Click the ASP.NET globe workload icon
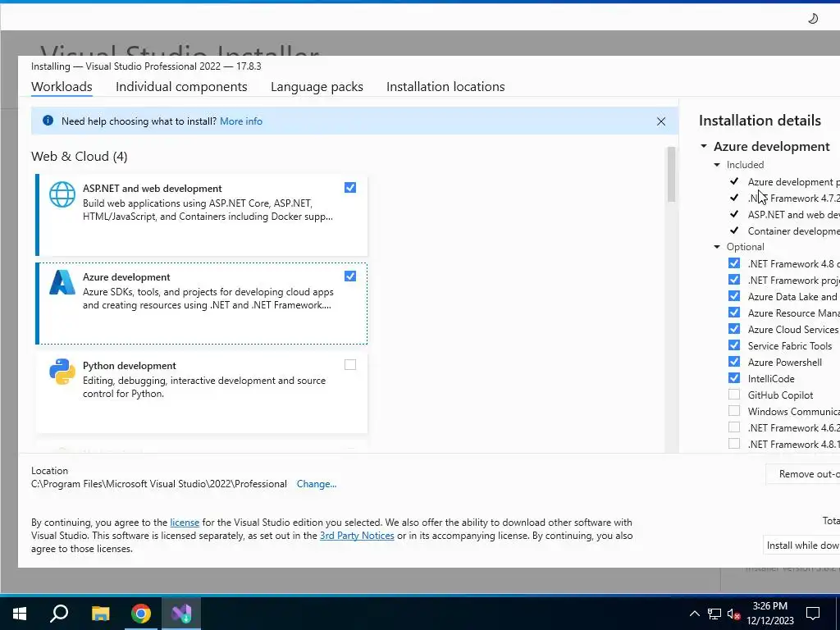The image size is (840, 630). [x=62, y=194]
